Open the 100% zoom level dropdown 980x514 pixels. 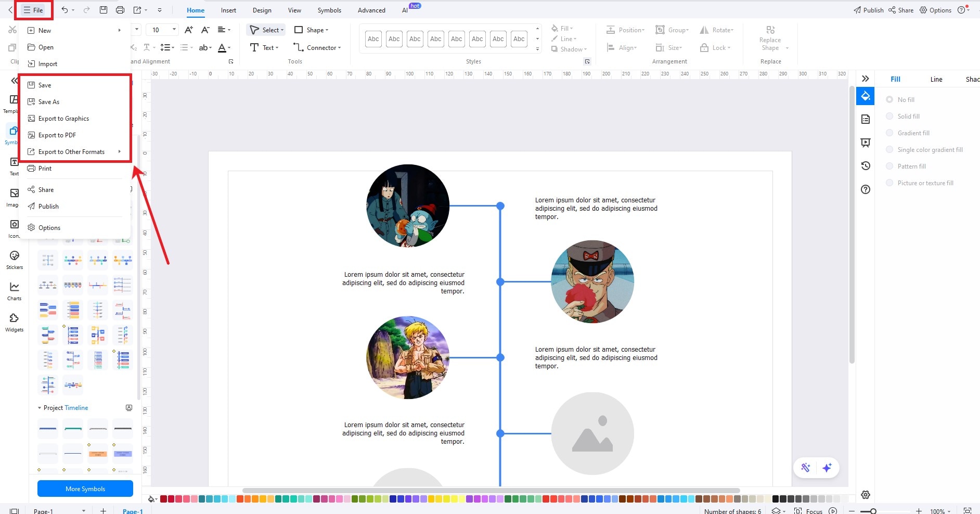[940, 511]
